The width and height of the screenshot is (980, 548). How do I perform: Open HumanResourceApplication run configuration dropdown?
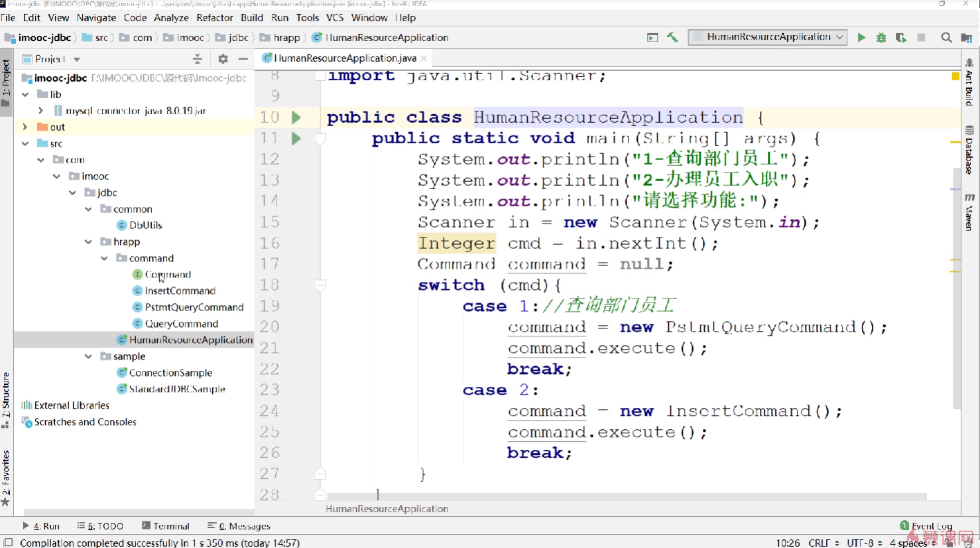coord(768,37)
